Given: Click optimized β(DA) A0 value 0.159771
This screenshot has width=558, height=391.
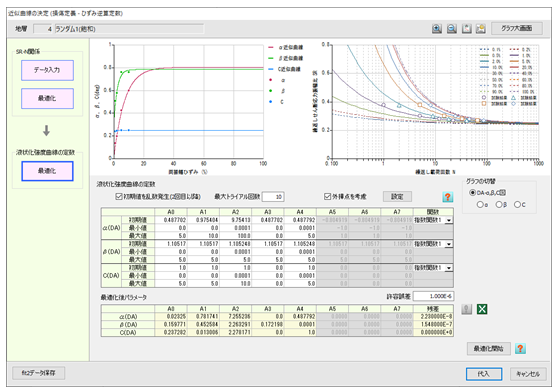Looking at the screenshot, I should (171, 324).
